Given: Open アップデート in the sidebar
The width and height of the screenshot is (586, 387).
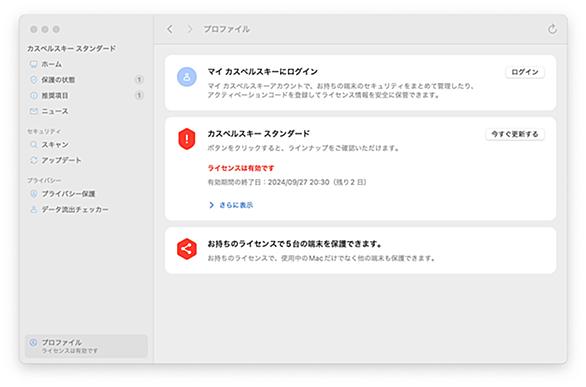Looking at the screenshot, I should (x=86, y=160).
